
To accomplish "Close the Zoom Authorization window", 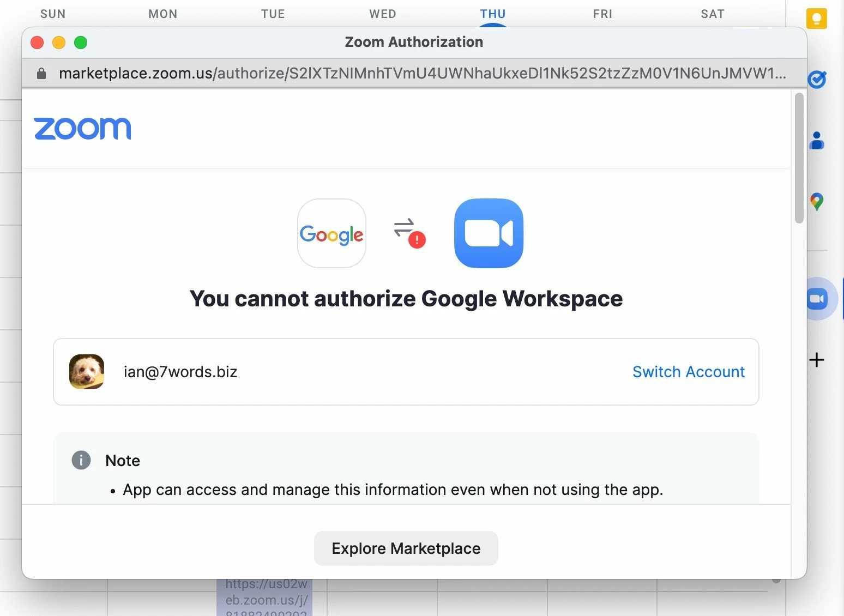I will tap(37, 43).
